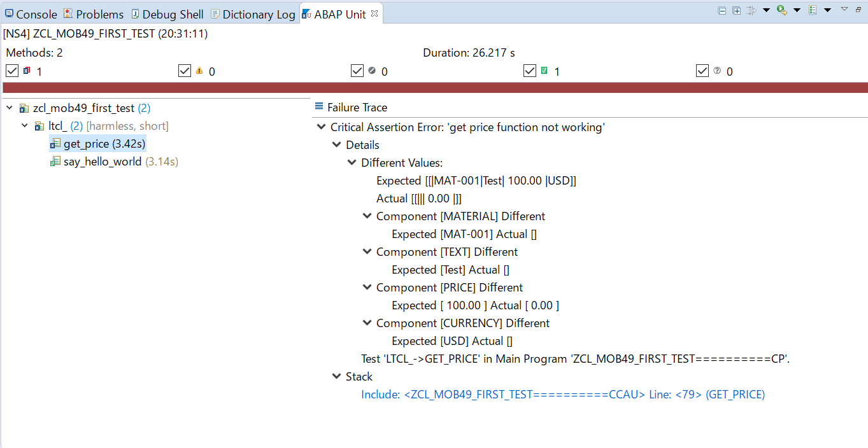This screenshot has height=448, width=868.
Task: Collapse the ltcl_ tree node
Action: [x=25, y=126]
